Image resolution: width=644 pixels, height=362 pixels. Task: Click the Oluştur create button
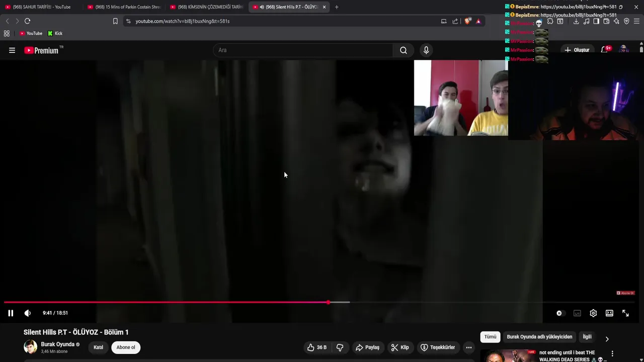pos(577,50)
